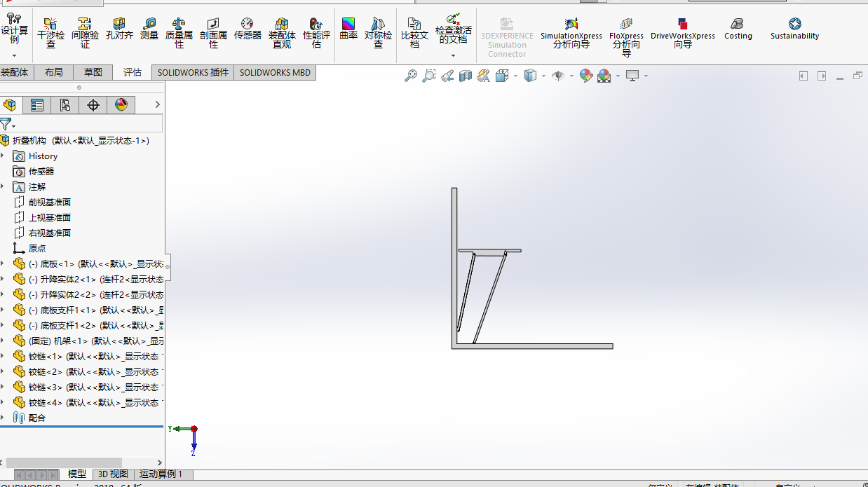868x487 pixels.
Task: Click the dynamic annotation views icon
Action: [484, 76]
